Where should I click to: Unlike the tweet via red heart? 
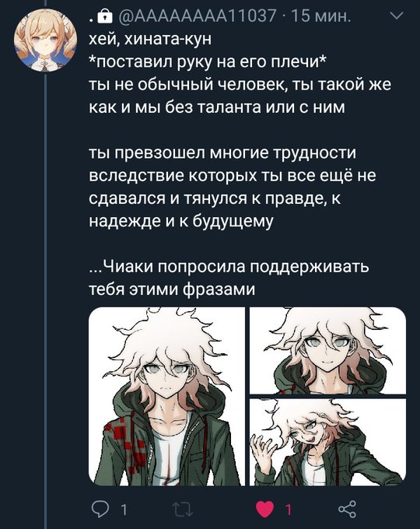[264, 509]
